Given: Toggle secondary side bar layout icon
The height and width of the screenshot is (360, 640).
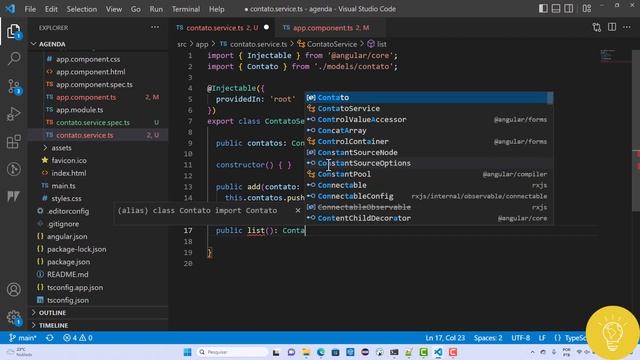Looking at the screenshot, I should tap(568, 9).
